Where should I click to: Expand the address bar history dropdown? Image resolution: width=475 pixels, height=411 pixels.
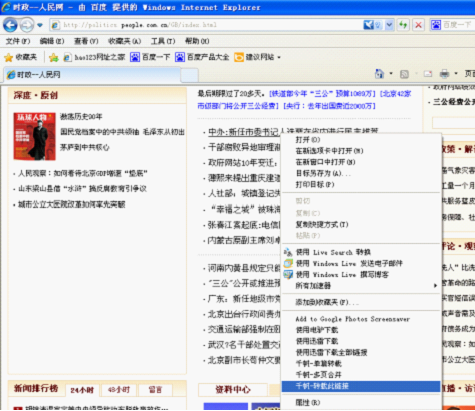click(389, 25)
